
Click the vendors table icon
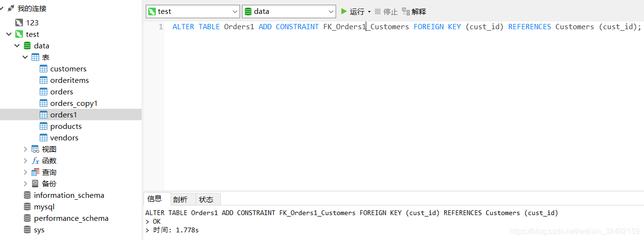click(44, 137)
